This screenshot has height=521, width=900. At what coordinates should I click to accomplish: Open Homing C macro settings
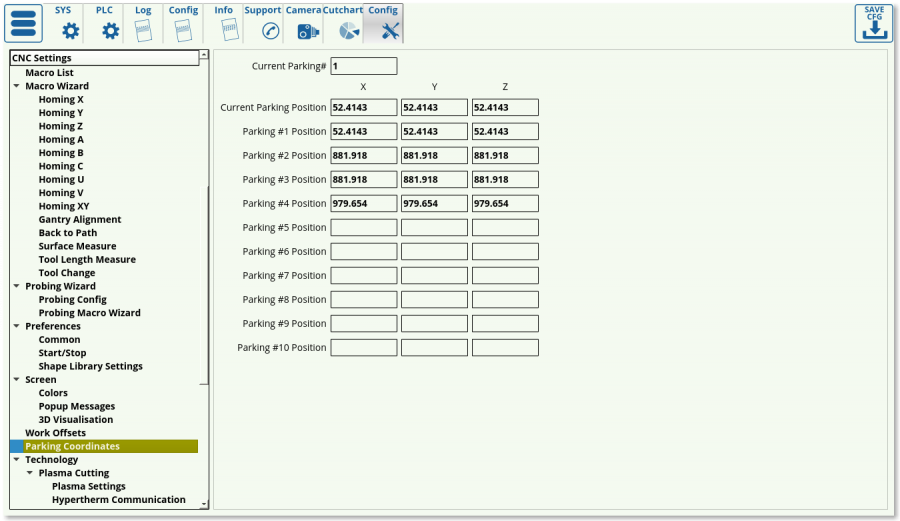(61, 166)
